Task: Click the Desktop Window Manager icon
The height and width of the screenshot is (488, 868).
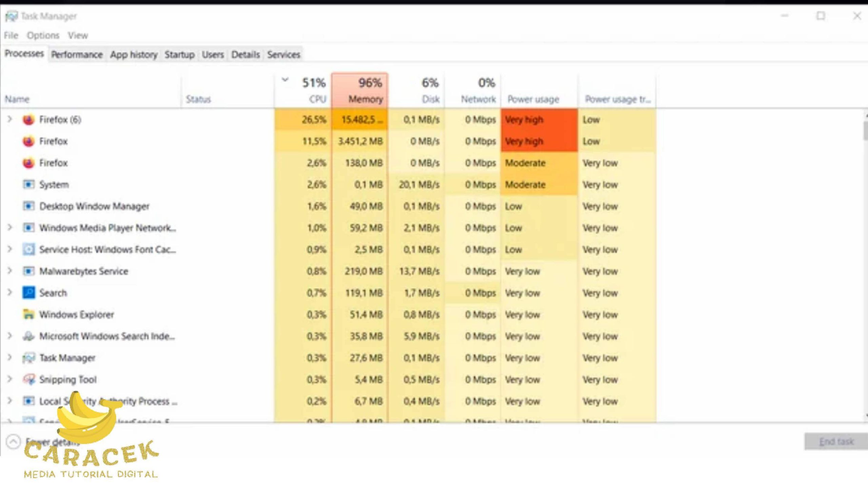Action: tap(28, 206)
